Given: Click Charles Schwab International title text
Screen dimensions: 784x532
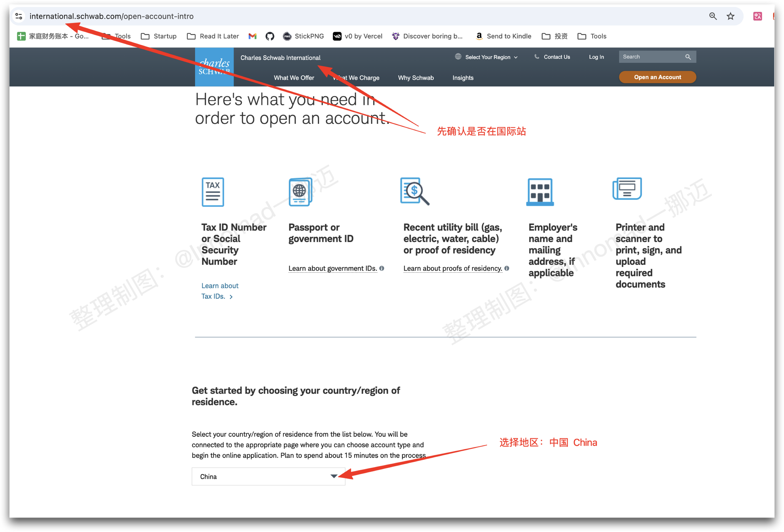Looking at the screenshot, I should (280, 58).
